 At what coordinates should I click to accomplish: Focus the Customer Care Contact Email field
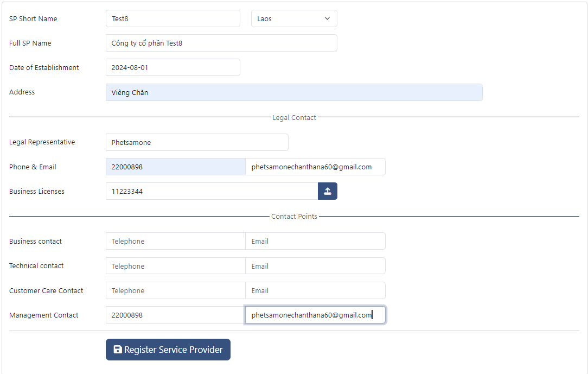315,290
